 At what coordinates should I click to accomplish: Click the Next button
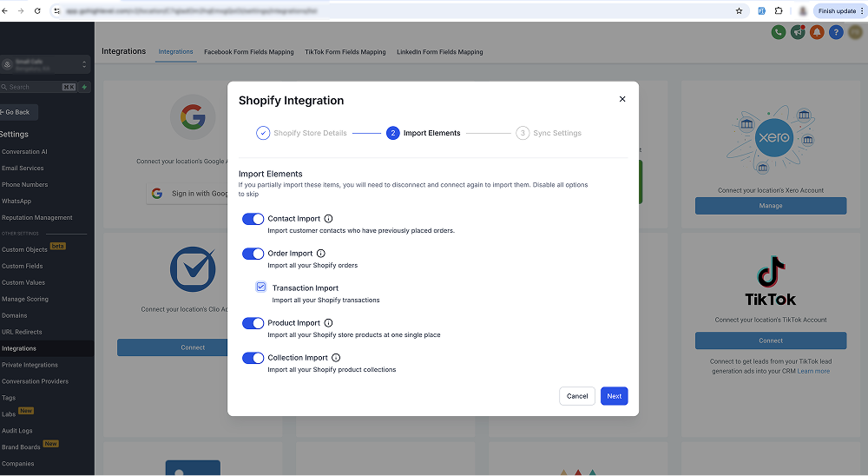(614, 396)
